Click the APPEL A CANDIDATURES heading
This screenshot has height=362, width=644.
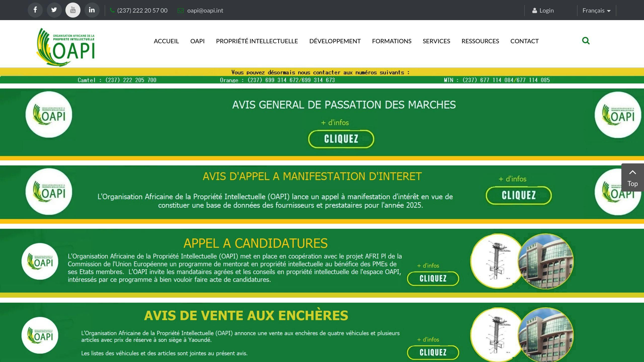pyautogui.click(x=256, y=243)
